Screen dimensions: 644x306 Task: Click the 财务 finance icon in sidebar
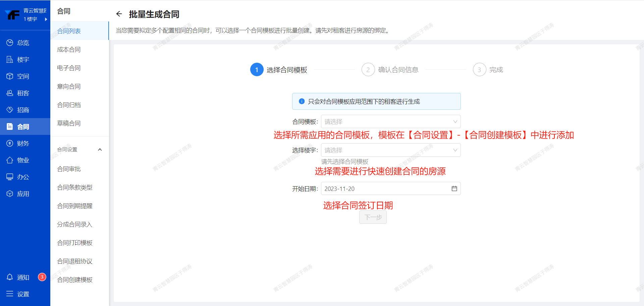(x=10, y=143)
